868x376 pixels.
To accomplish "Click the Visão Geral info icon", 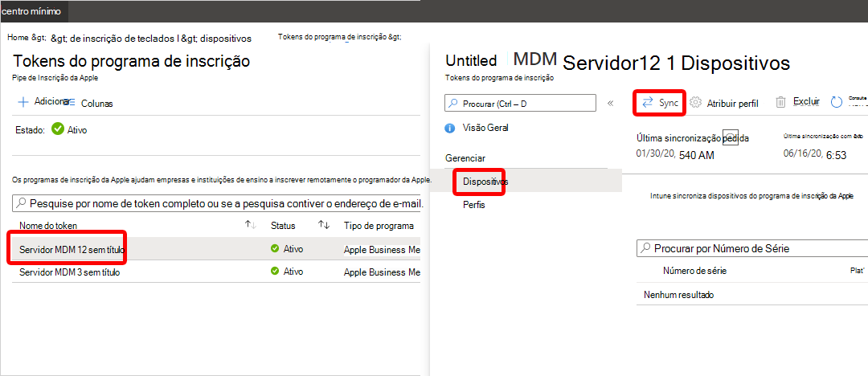I will click(449, 128).
